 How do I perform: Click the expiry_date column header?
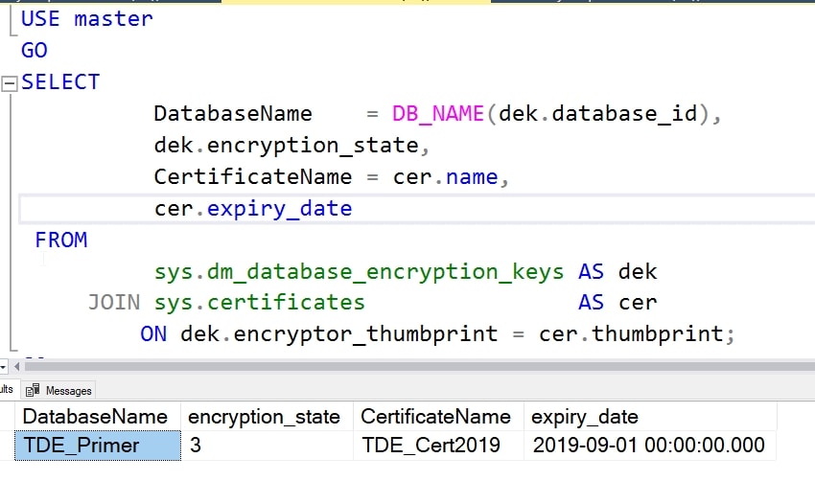coord(585,417)
